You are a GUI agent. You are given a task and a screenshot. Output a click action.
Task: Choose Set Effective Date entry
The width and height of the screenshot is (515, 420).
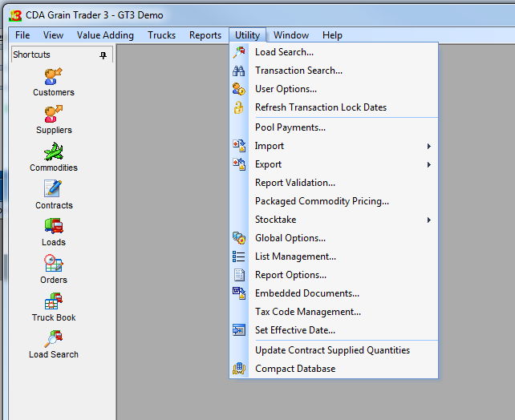294,330
